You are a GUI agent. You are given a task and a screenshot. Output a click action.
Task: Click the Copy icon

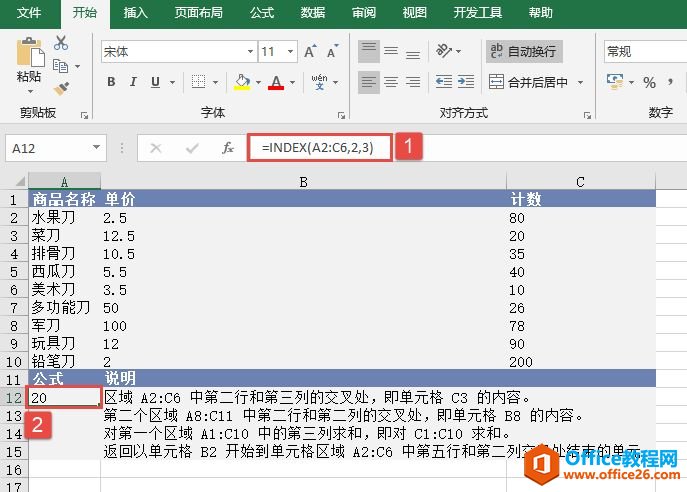point(60,66)
